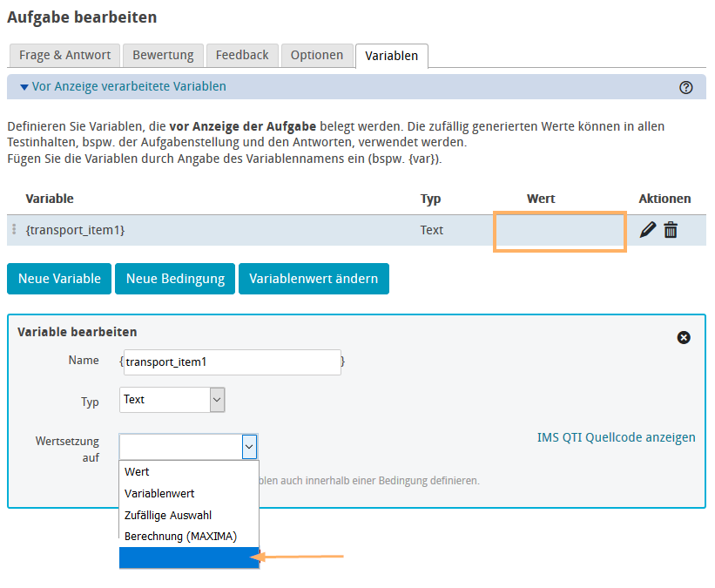715x588 pixels.
Task: Click the pencil icon to edit transport_item1
Action: click(x=647, y=230)
